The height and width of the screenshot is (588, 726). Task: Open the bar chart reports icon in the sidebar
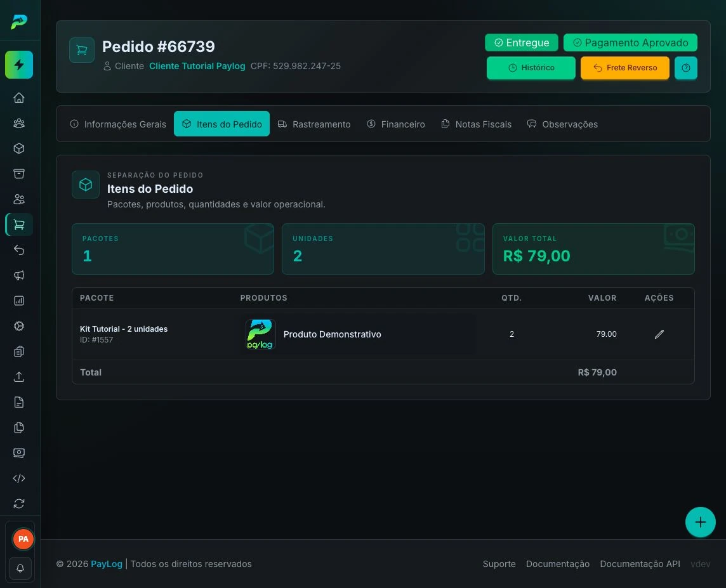pyautogui.click(x=19, y=301)
